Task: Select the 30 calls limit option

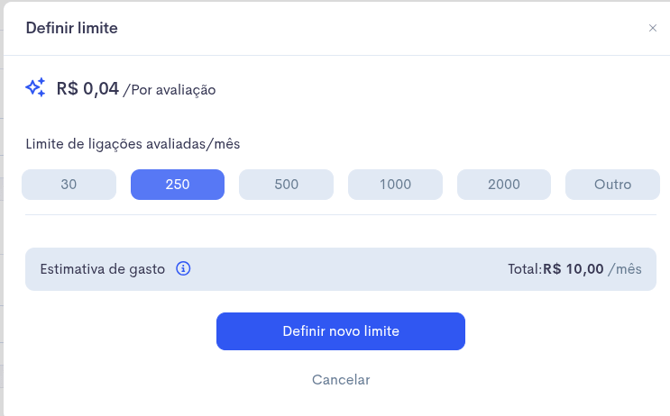Action: point(68,184)
